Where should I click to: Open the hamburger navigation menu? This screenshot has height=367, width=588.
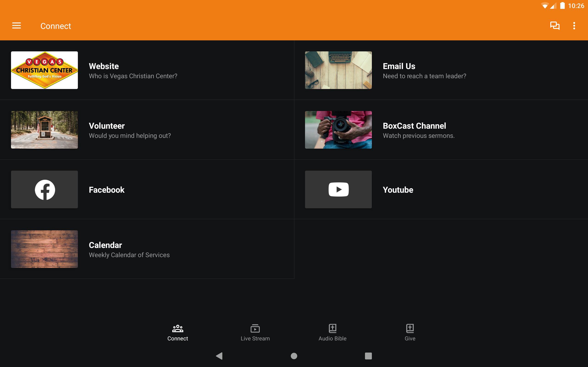(17, 26)
